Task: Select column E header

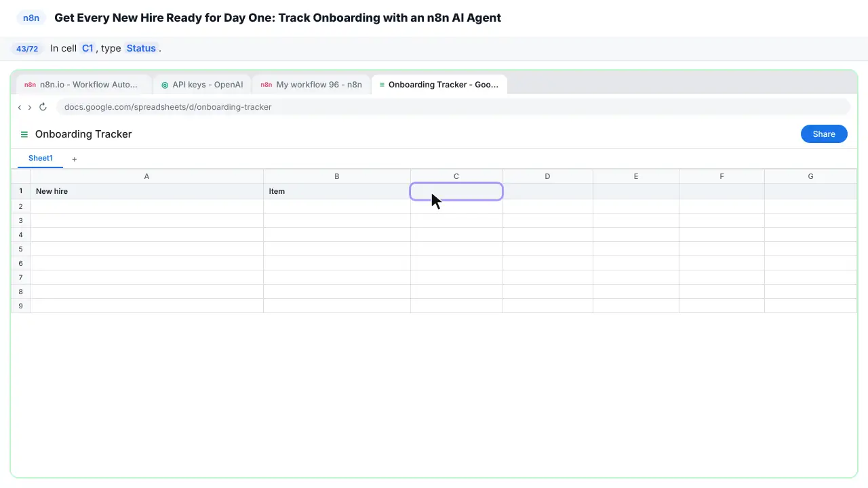Action: [x=636, y=176]
